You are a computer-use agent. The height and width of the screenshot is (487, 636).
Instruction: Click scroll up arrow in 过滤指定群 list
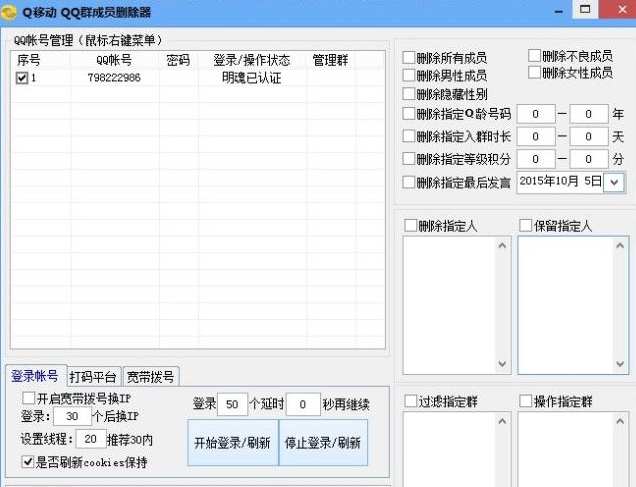tap(502, 422)
